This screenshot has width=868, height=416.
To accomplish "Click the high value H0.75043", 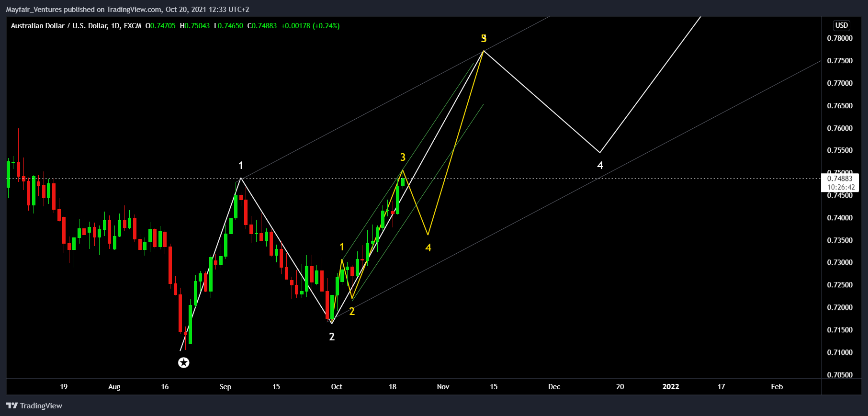I will click(x=195, y=26).
